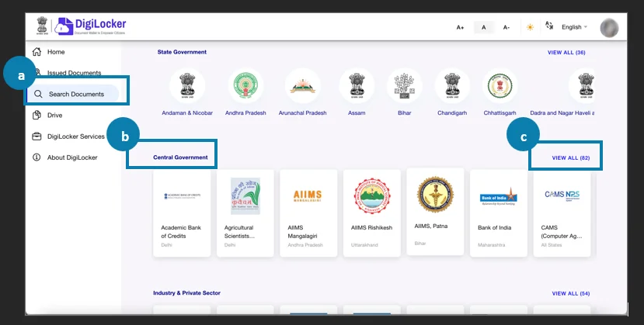
Task: Click the Drive files icon
Action: pos(37,115)
